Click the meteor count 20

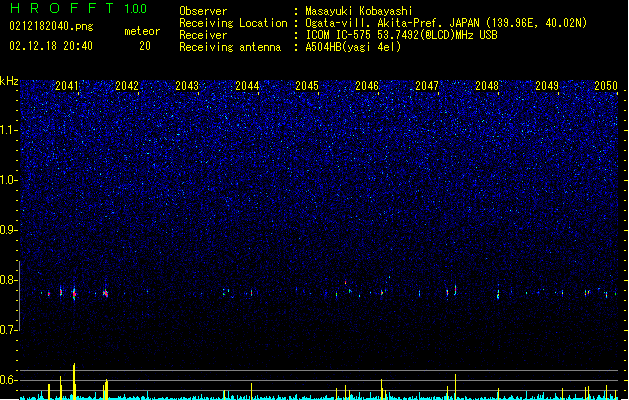145,46
